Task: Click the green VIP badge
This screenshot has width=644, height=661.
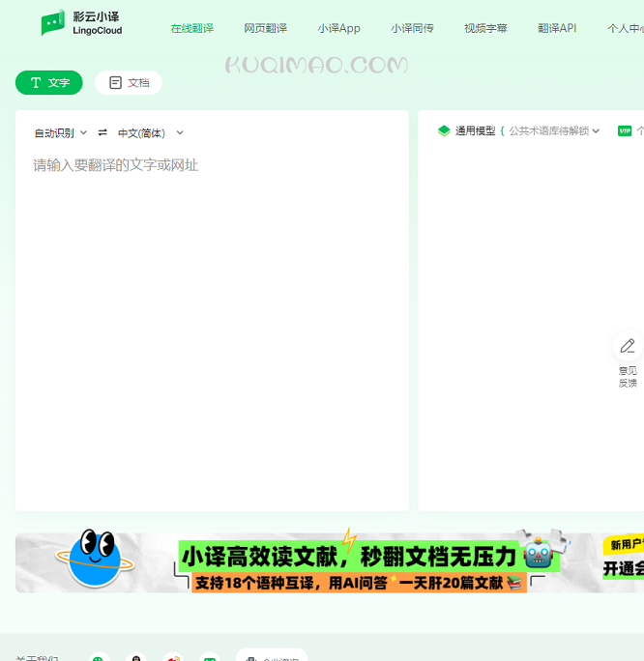Action: tap(625, 131)
